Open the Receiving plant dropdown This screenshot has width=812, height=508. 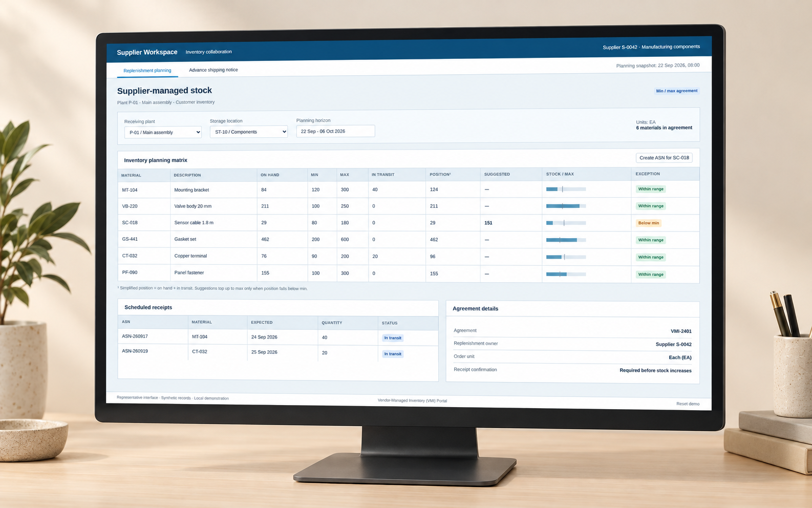tap(163, 132)
